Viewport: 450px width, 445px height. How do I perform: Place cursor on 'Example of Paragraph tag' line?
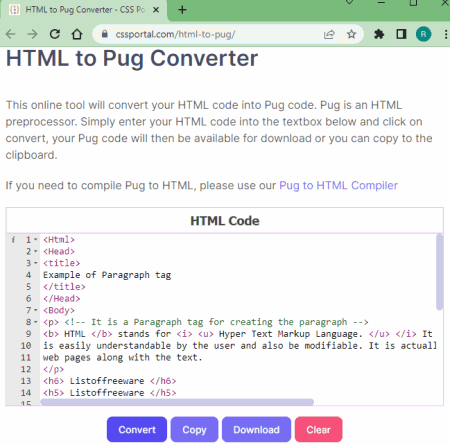(x=107, y=275)
